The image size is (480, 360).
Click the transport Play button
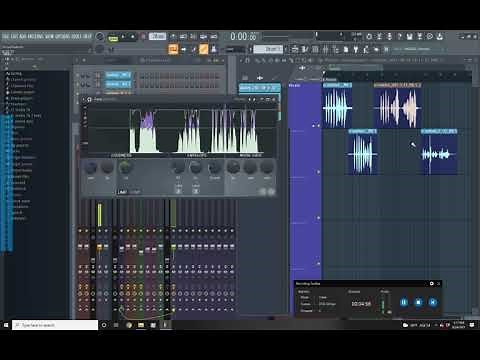pyautogui.click(x=123, y=36)
